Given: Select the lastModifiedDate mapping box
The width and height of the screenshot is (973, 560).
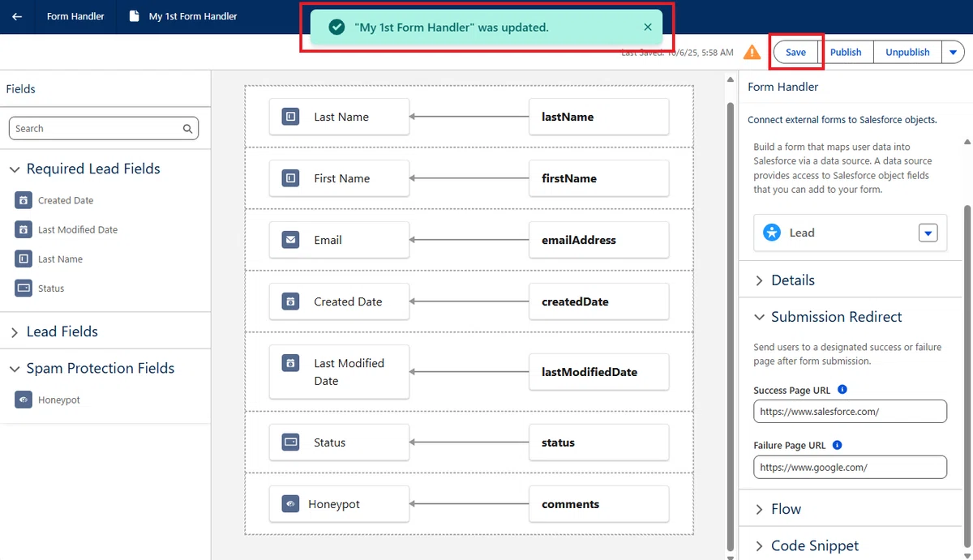Looking at the screenshot, I should (x=599, y=372).
